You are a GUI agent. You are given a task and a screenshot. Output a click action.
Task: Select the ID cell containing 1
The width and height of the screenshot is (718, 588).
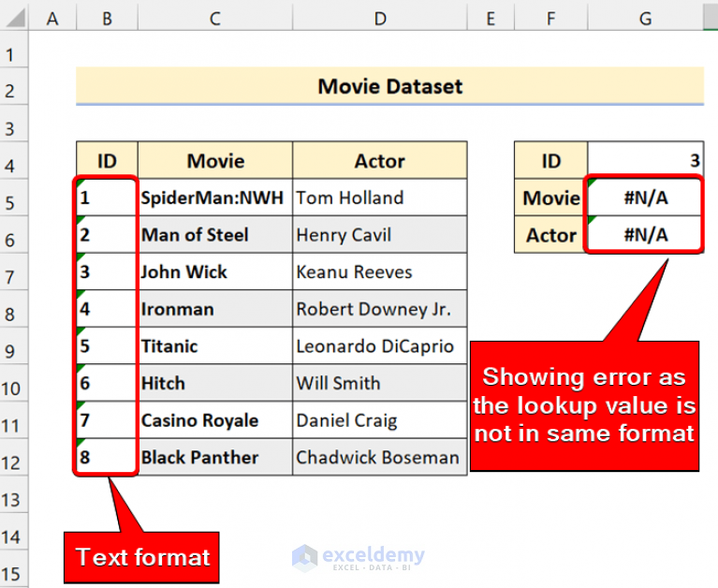pyautogui.click(x=107, y=198)
